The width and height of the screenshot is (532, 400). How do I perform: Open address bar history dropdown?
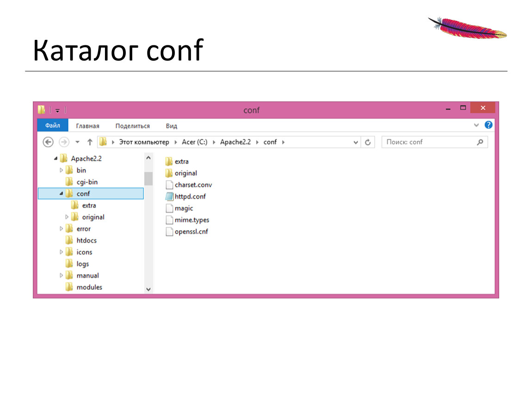click(x=356, y=142)
